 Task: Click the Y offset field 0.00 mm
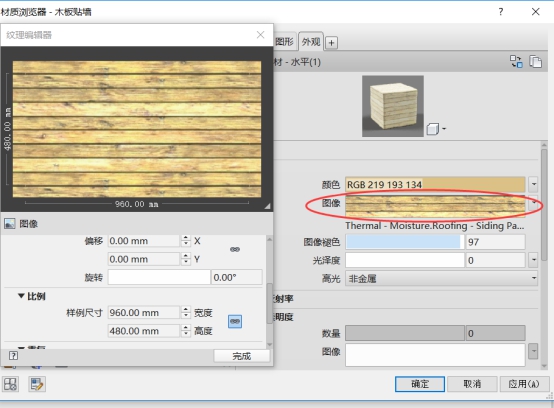(144, 259)
